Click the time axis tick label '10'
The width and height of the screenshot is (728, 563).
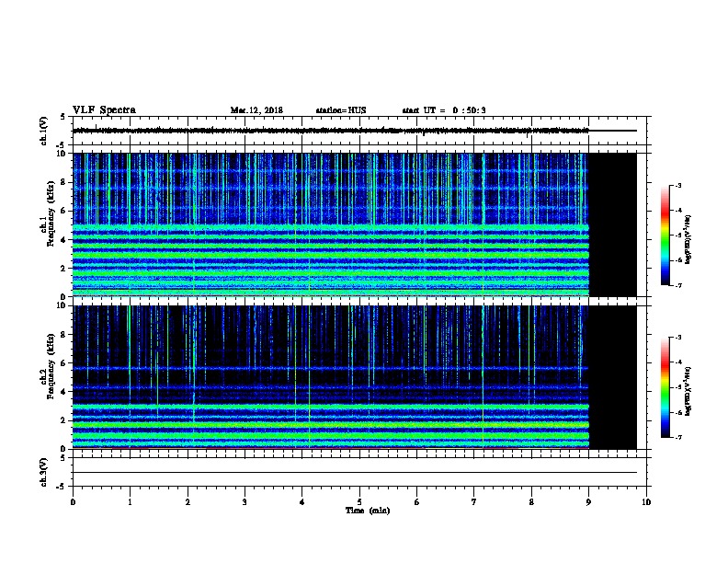(646, 502)
